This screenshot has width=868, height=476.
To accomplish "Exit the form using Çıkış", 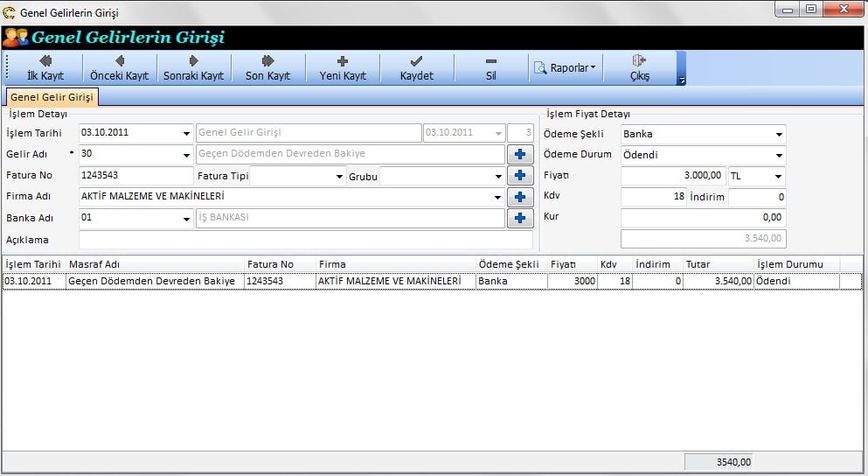I will pos(640,68).
